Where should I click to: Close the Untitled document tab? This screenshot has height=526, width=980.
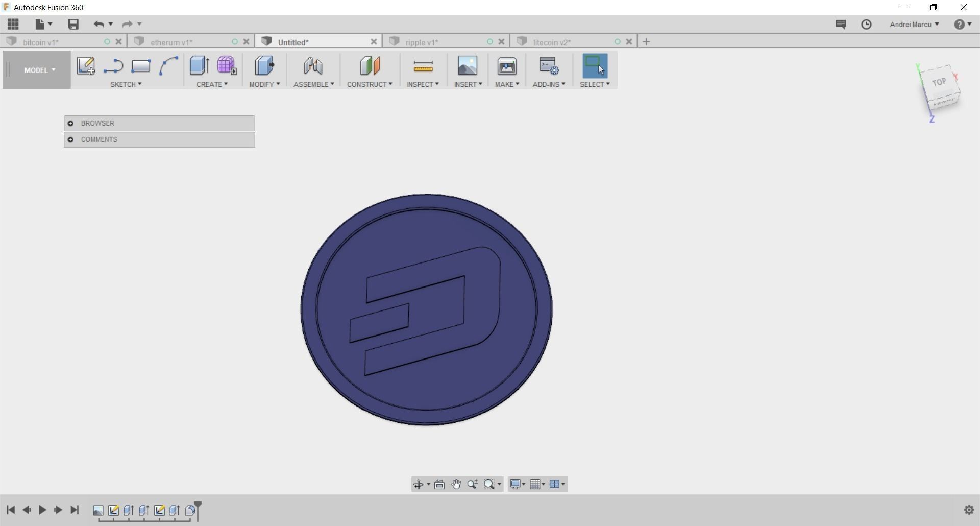(374, 42)
